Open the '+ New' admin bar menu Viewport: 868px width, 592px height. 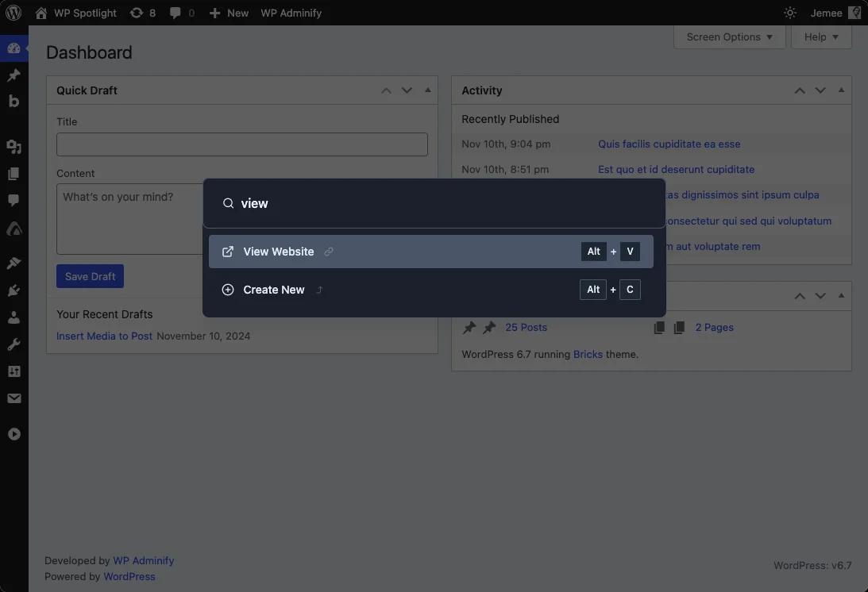coord(229,13)
